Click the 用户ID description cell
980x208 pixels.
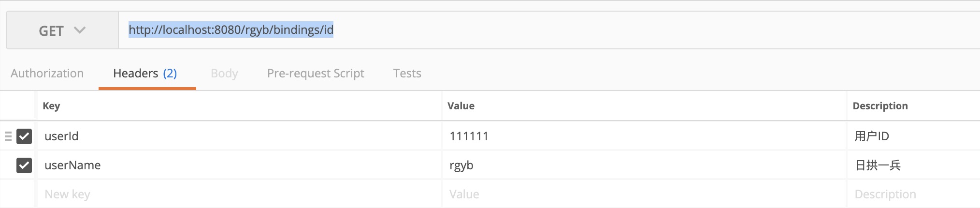[x=913, y=136]
